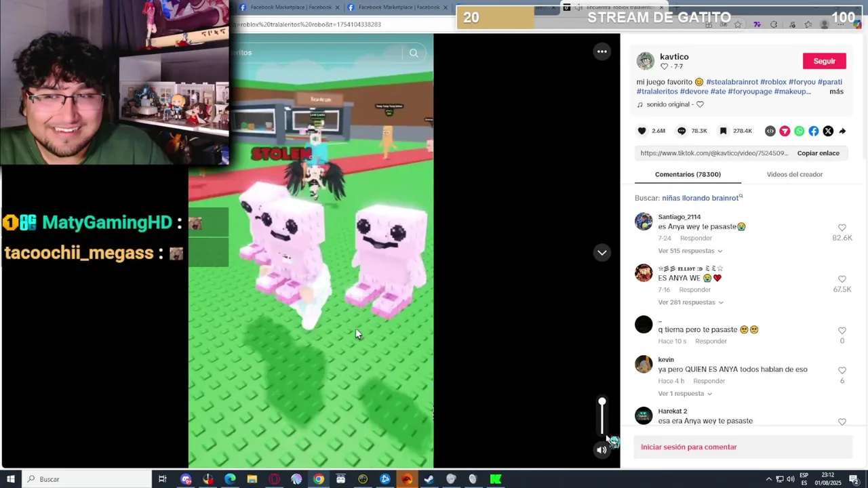Reply to kevin's comment
This screenshot has width=868, height=488.
[x=709, y=381]
